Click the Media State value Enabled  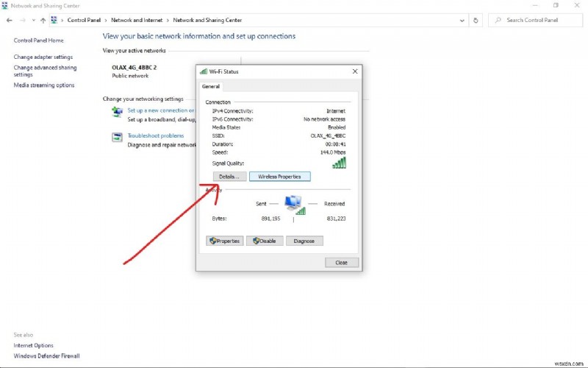pyautogui.click(x=337, y=127)
